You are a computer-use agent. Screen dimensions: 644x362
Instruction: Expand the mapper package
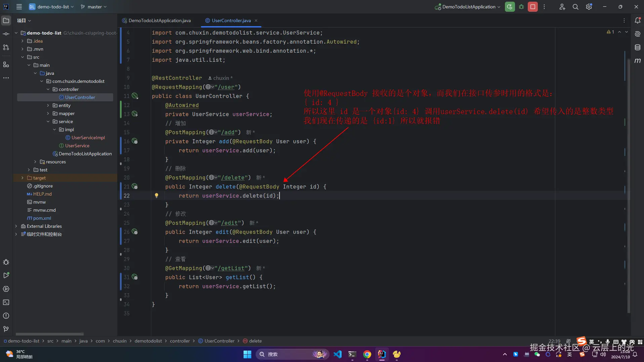(48, 113)
